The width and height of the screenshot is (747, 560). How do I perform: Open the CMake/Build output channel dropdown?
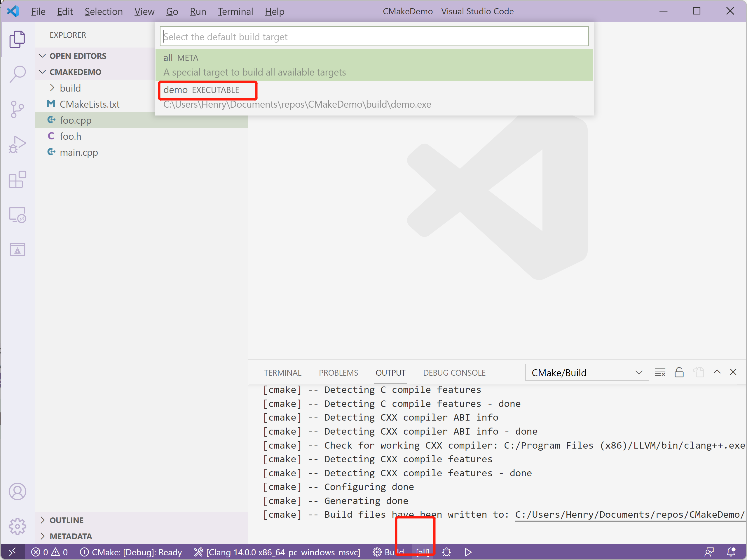(587, 372)
